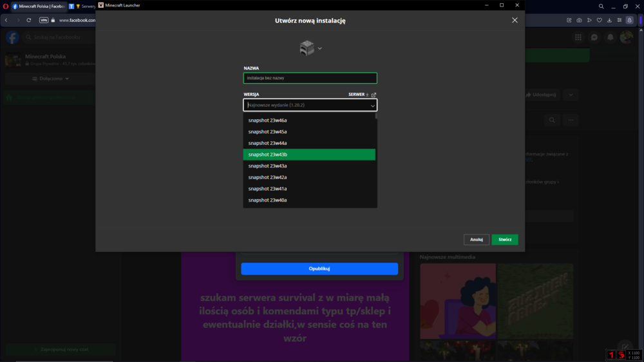Pick the highlighted snapshot 23w43b entry
Image resolution: width=644 pixels, height=362 pixels.
(309, 155)
